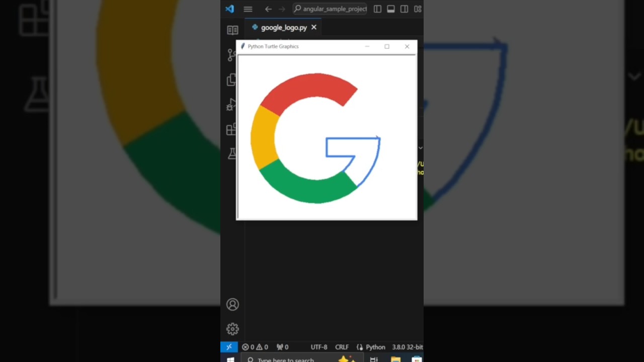644x362 pixels.
Task: Choose the 3.8.0 32-bit interpreter
Action: click(x=407, y=347)
